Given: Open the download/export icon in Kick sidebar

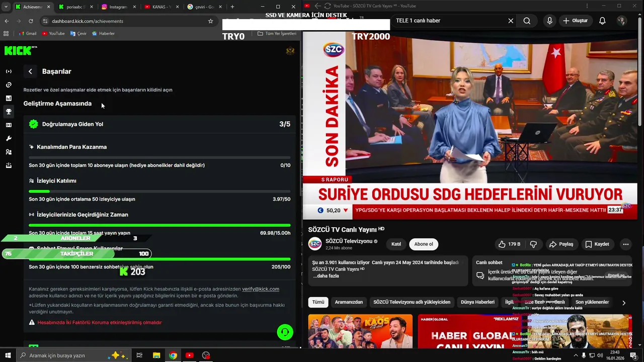Looking at the screenshot, I should (x=9, y=165).
